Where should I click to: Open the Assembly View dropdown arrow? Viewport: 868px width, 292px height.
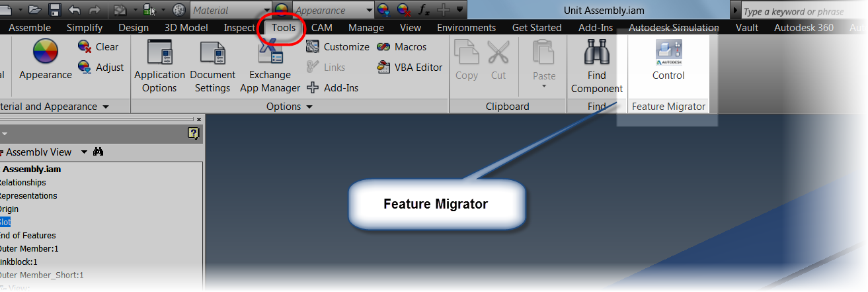click(x=84, y=152)
